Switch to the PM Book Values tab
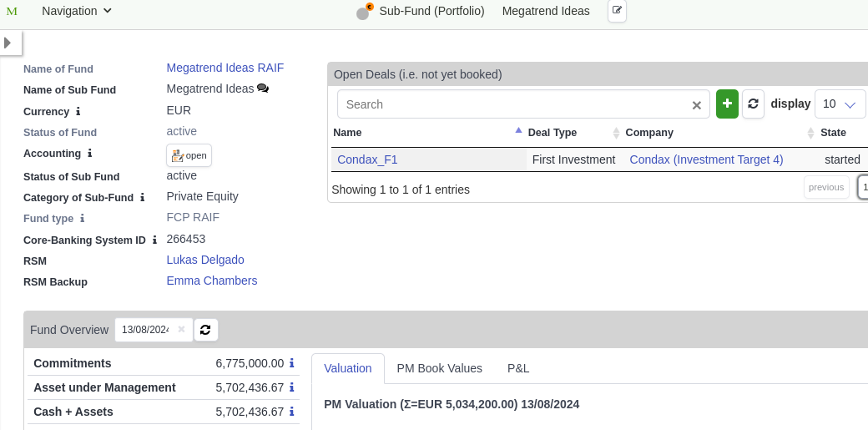The width and height of the screenshot is (868, 430). pyautogui.click(x=439, y=368)
